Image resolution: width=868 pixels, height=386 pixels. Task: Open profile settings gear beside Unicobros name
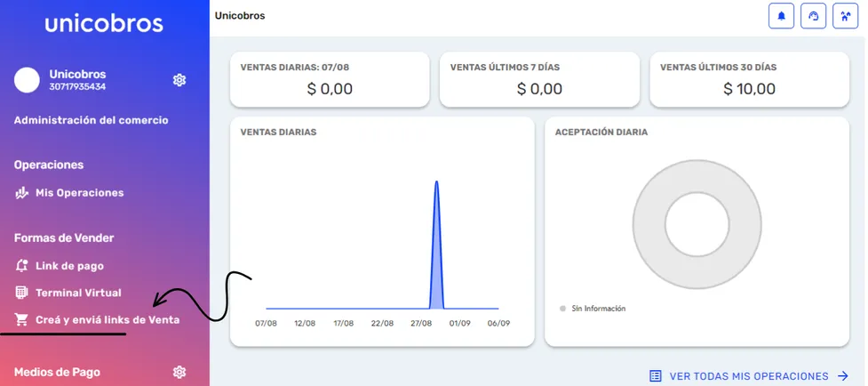point(179,80)
